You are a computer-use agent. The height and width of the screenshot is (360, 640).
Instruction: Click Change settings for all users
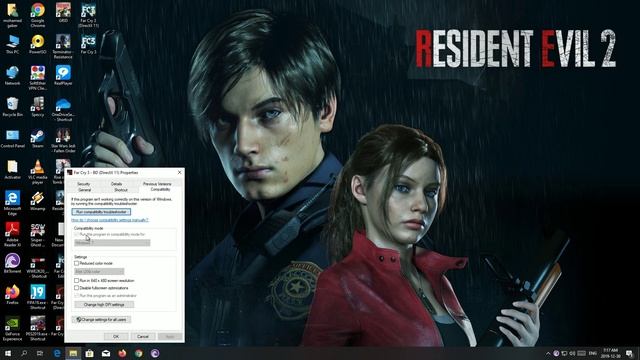[101, 320]
